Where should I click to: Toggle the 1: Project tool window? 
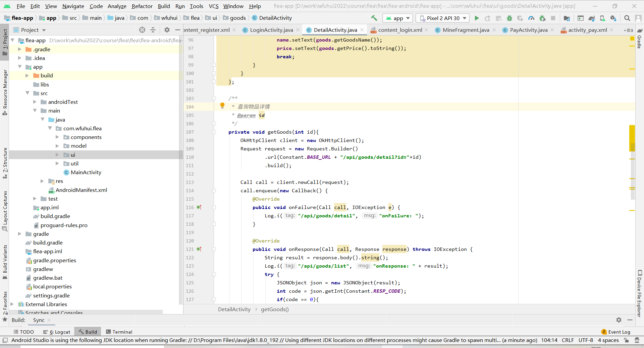5,42
